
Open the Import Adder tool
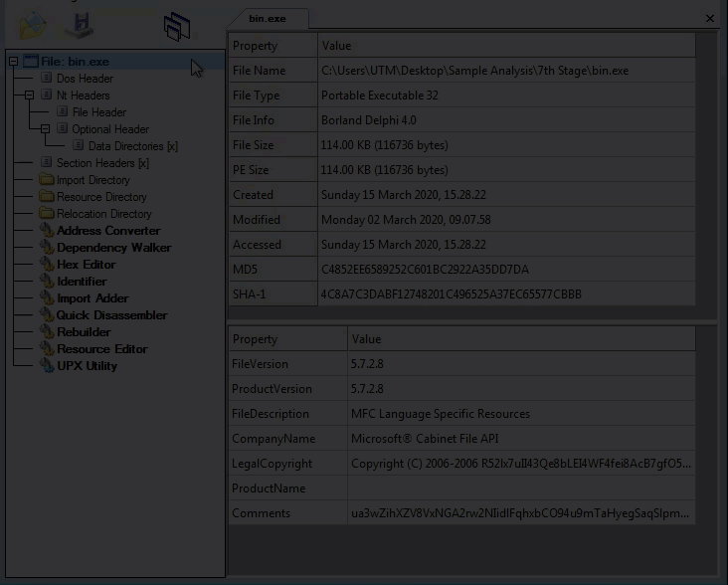tap(92, 298)
